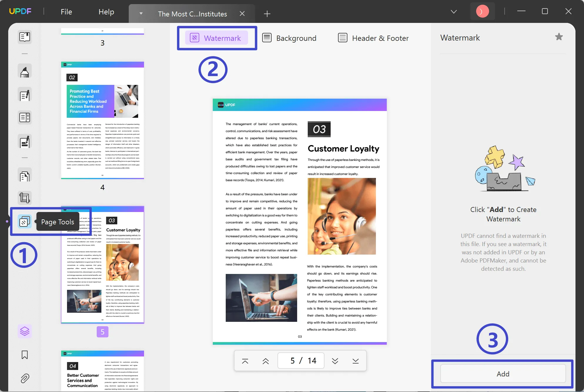Navigate to first page using skip-to-start arrow
This screenshot has height=392, width=584.
(244, 361)
